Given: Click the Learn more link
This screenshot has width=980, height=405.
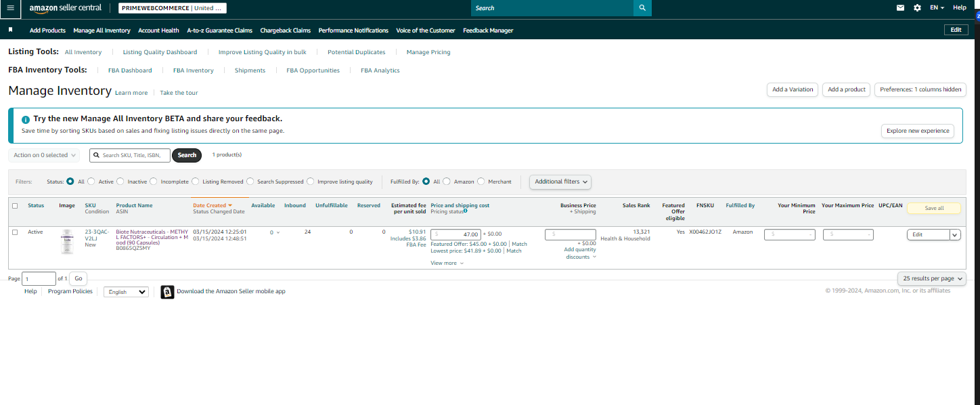Looking at the screenshot, I should pos(131,93).
